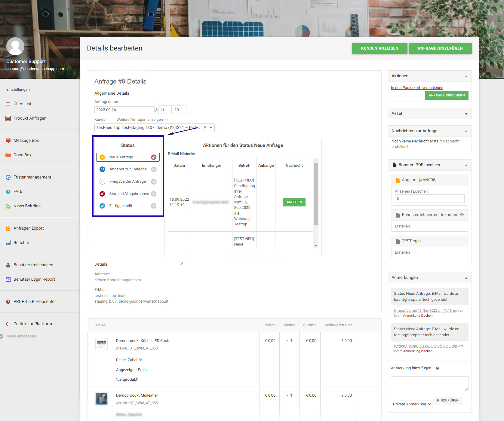Click the Fristenmanagement clock icon
Image resolution: width=504 pixels, height=421 pixels.
point(8,177)
